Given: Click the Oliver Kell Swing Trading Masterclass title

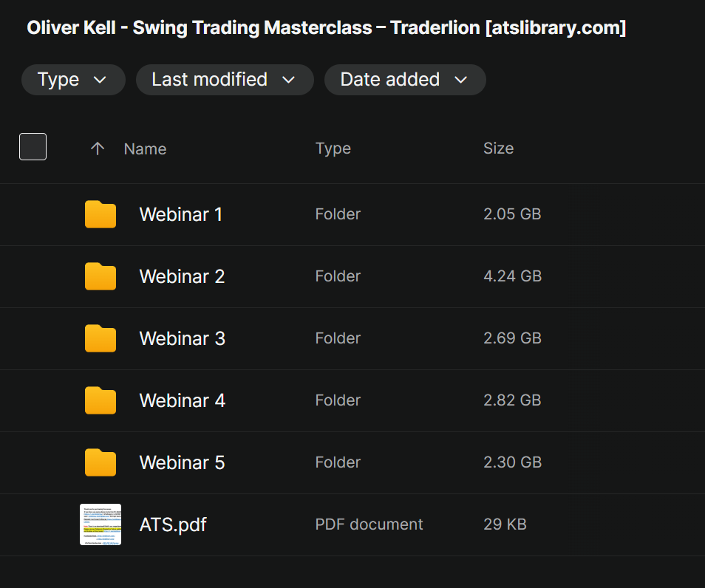Looking at the screenshot, I should pos(326,28).
